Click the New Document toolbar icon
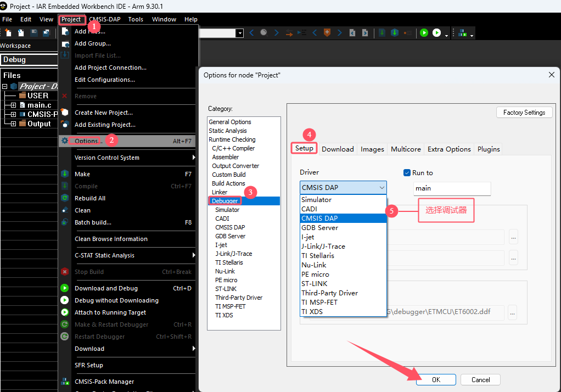 (8, 33)
